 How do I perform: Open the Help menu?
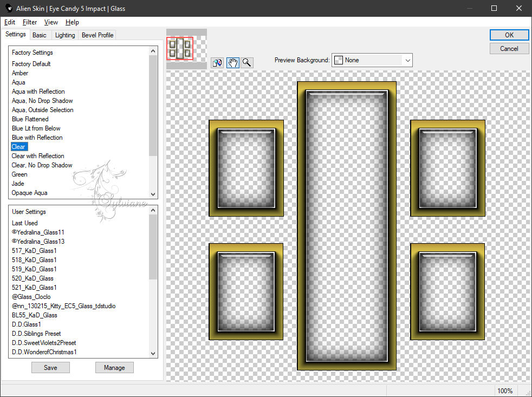(x=72, y=22)
